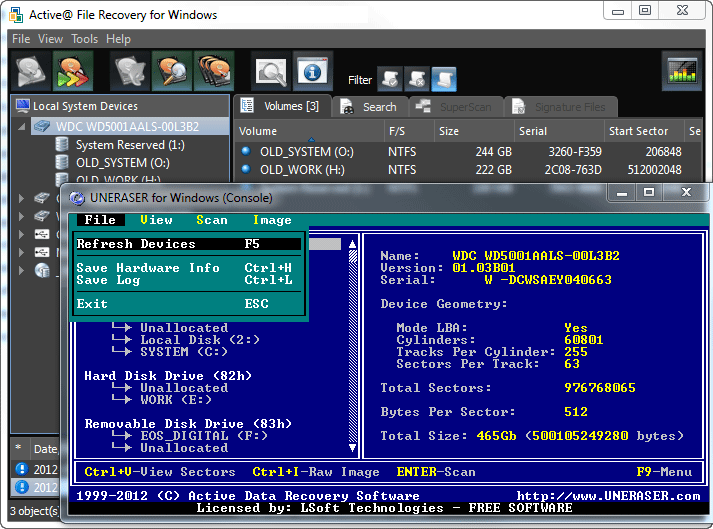Image resolution: width=713 pixels, height=529 pixels.
Task: Select blue bullet beside OLD_SYSTEM (O:) volume
Action: (246, 151)
